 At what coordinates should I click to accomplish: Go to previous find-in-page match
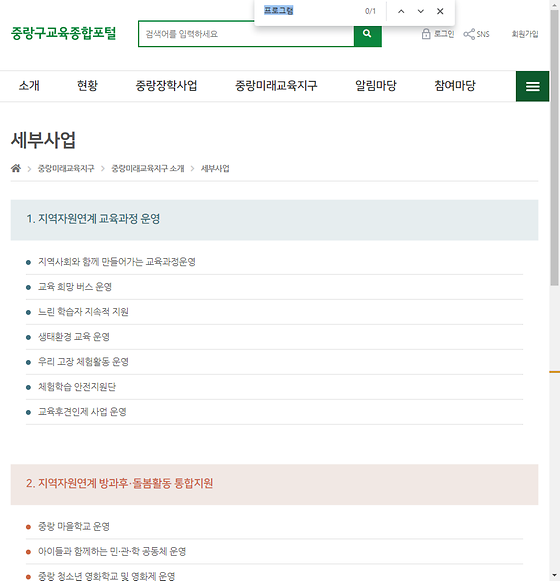point(401,11)
